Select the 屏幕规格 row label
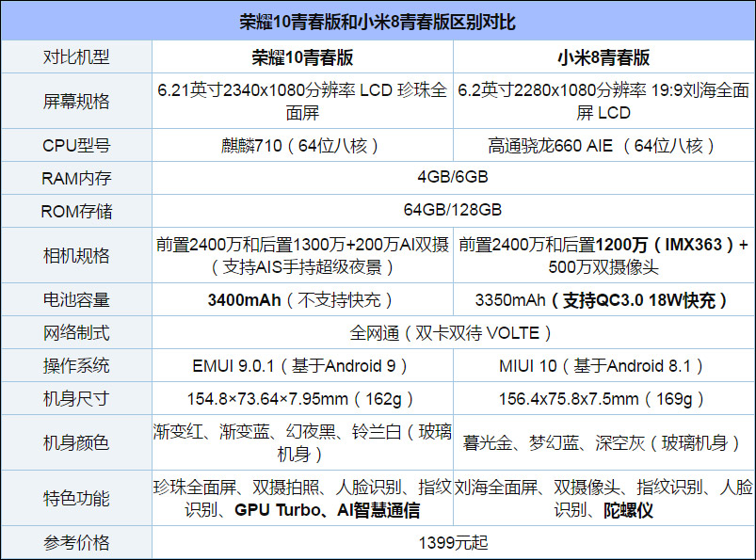Viewport: 756px width, 560px height. (76, 102)
